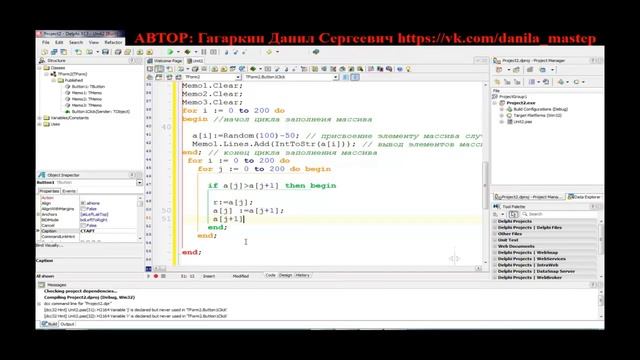640x360 pixels.
Task: Toggle the AlignWithMargins False checkbox
Action: [83, 209]
